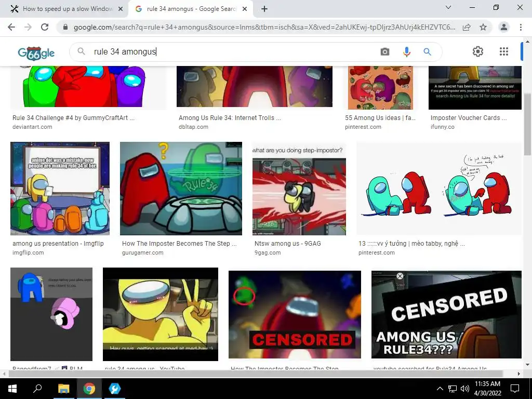The width and height of the screenshot is (532, 399).
Task: Select the cyan and red crewmates comic thumbnail
Action: (x=438, y=189)
